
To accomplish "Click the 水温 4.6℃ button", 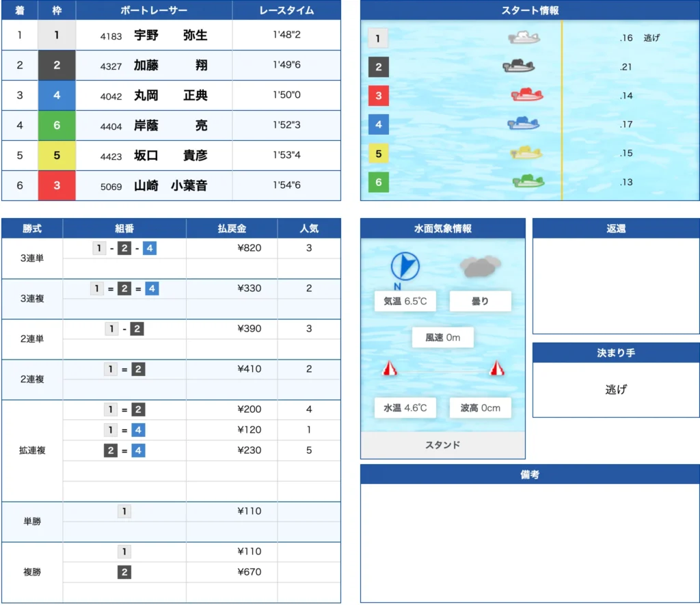I will [405, 407].
